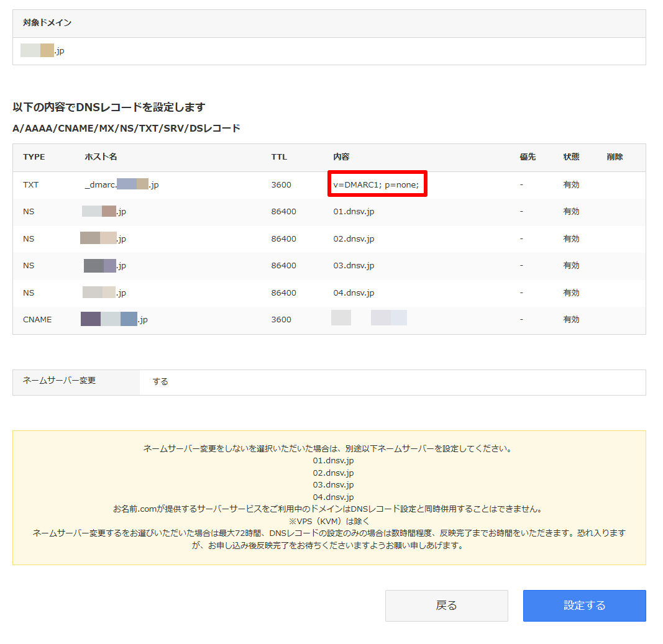
Task: Click the 有効 status in the TXT row
Action: coord(571,184)
